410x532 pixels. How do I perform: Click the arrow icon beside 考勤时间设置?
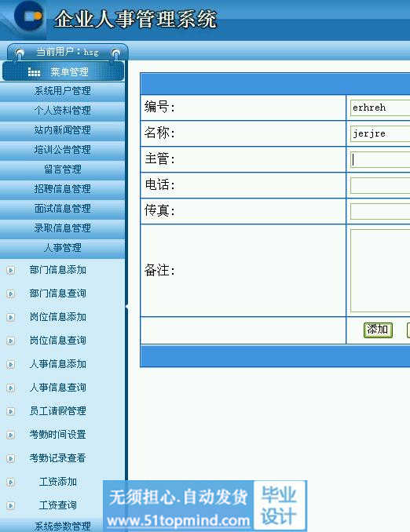(x=11, y=435)
